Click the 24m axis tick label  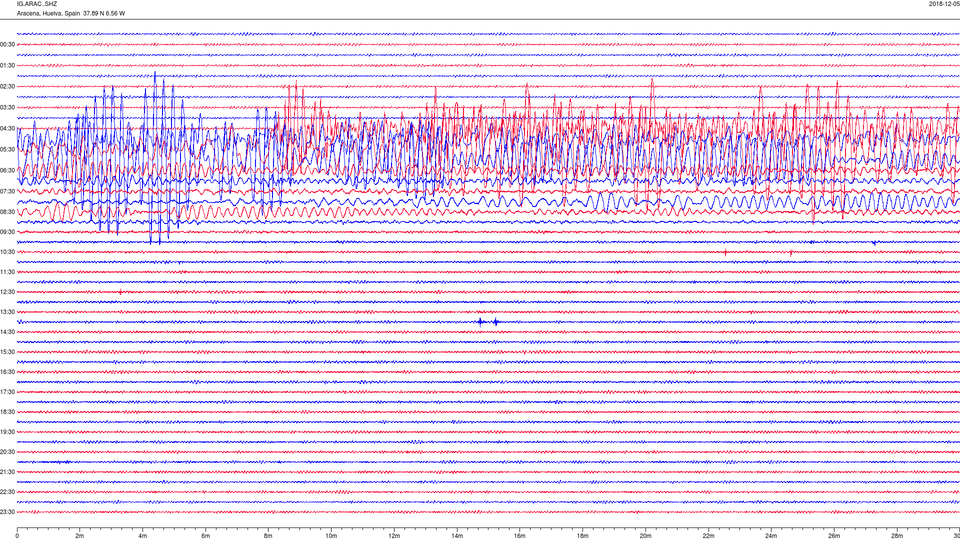(771, 536)
